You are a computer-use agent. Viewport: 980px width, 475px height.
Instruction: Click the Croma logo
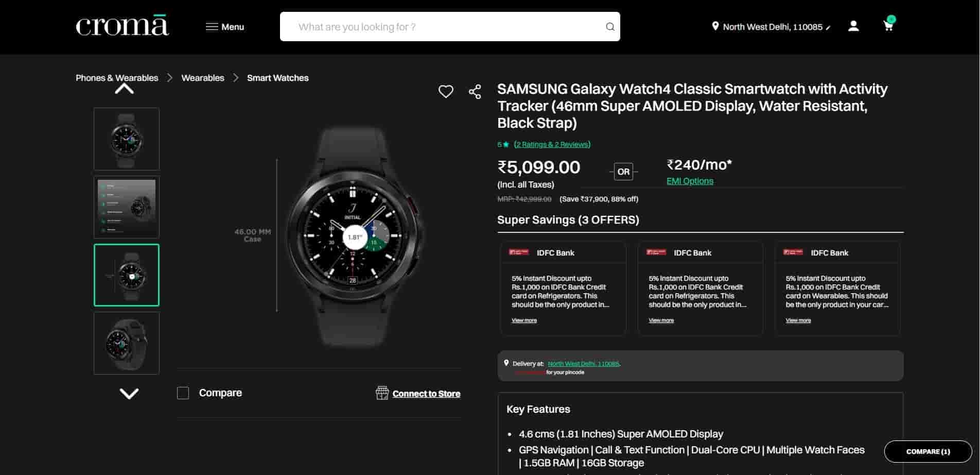pos(122,26)
